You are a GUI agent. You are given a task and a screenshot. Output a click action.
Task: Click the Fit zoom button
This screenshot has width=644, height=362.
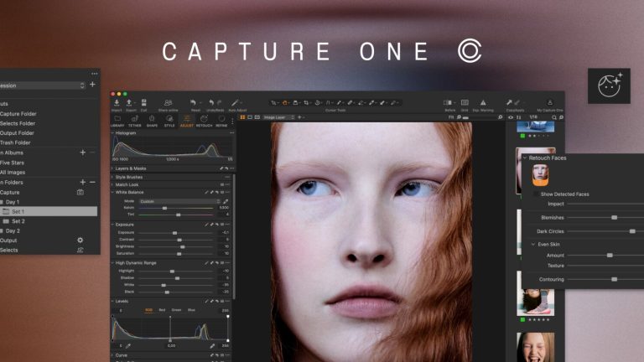pyautogui.click(x=451, y=117)
